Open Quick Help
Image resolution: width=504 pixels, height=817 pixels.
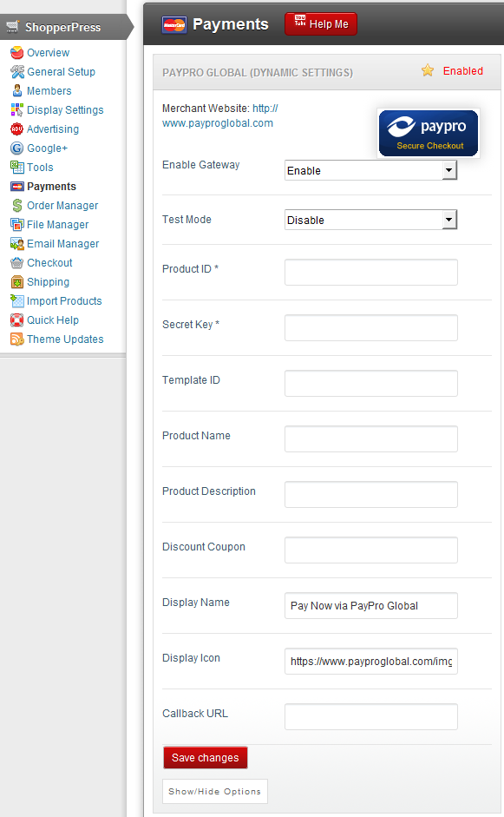(x=53, y=320)
